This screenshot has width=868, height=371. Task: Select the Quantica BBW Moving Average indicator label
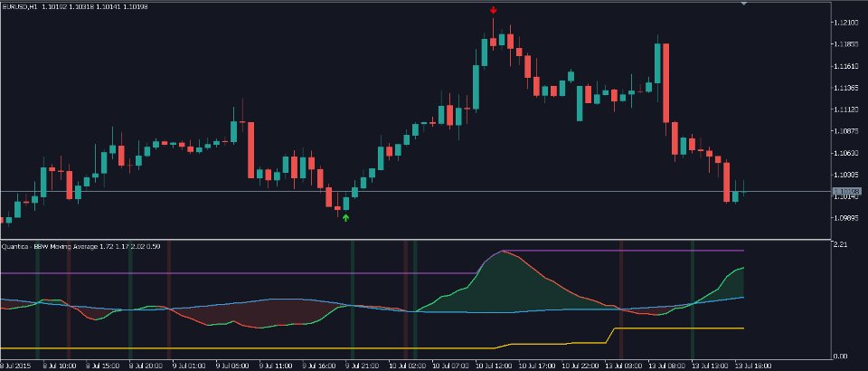pyautogui.click(x=50, y=246)
